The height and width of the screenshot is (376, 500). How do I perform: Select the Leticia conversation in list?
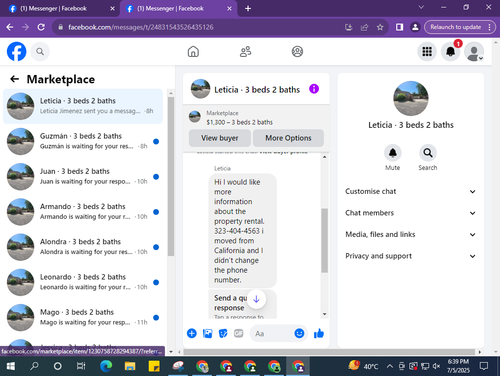(x=83, y=106)
